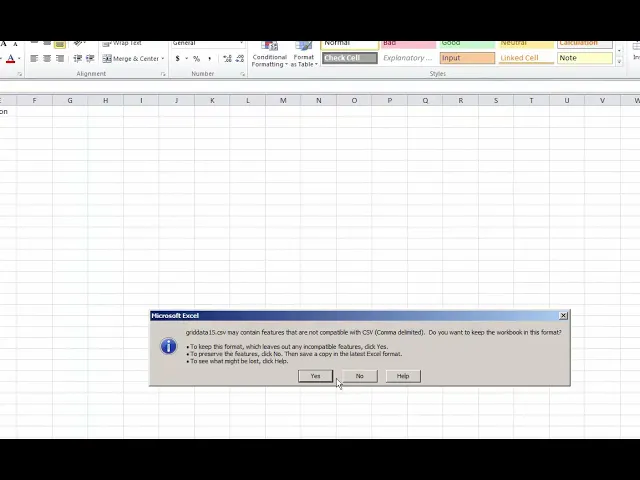Click the Merge & Center icon
The height and width of the screenshot is (480, 640).
(108, 58)
